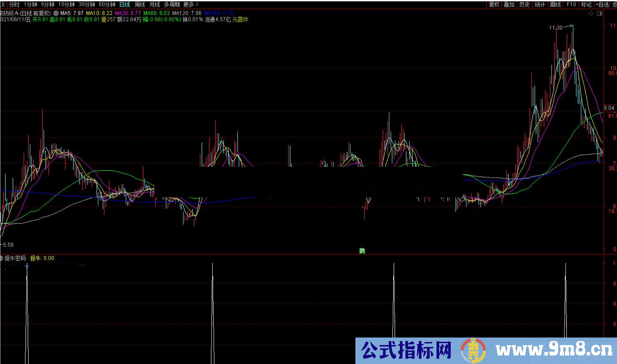The width and height of the screenshot is (617, 364).
Task: Click the 统计 statistics tool
Action: tap(540, 5)
